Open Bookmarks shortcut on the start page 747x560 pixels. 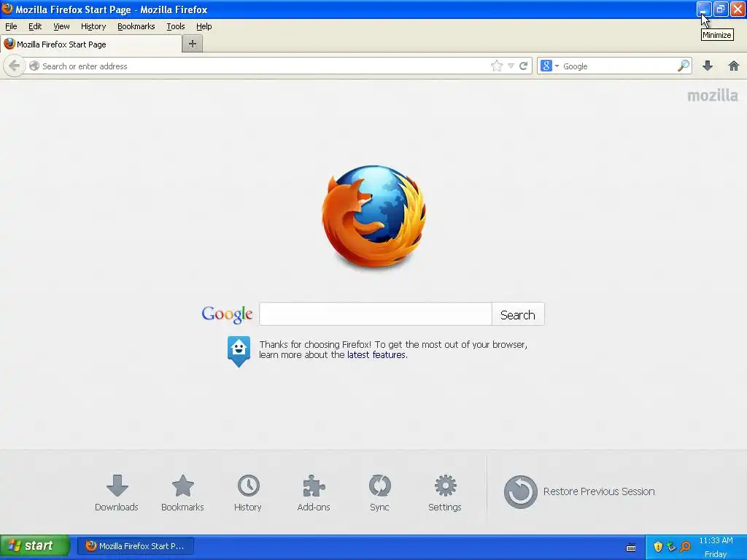coord(182,493)
